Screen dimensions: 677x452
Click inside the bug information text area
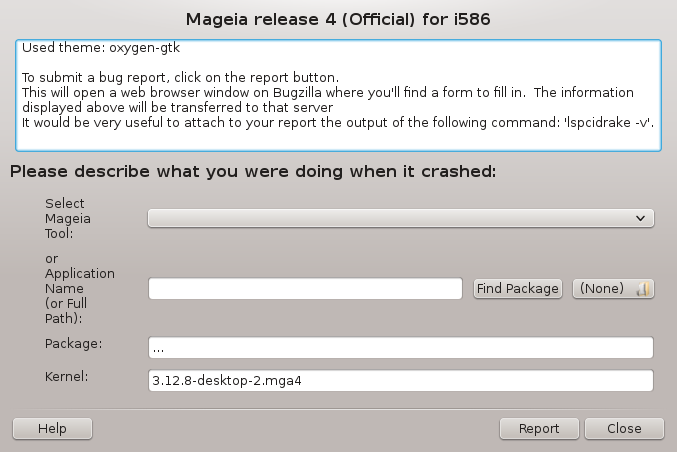pyautogui.click(x=338, y=95)
